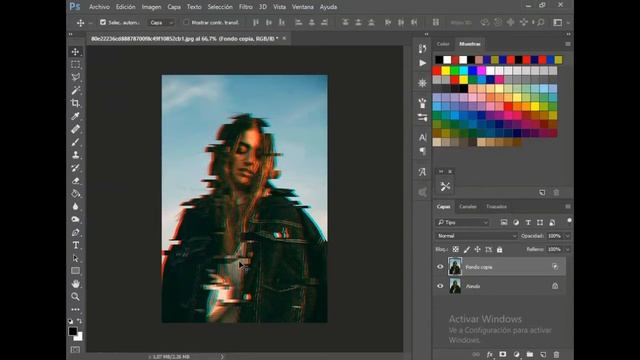
Task: Open the Actions panel play icon
Action: (x=422, y=63)
